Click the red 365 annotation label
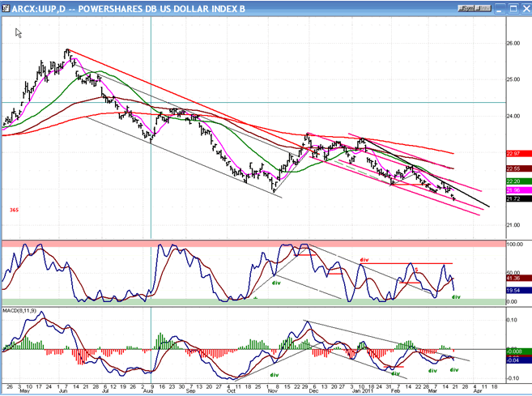Viewport: 532px width, 396px height. point(14,210)
